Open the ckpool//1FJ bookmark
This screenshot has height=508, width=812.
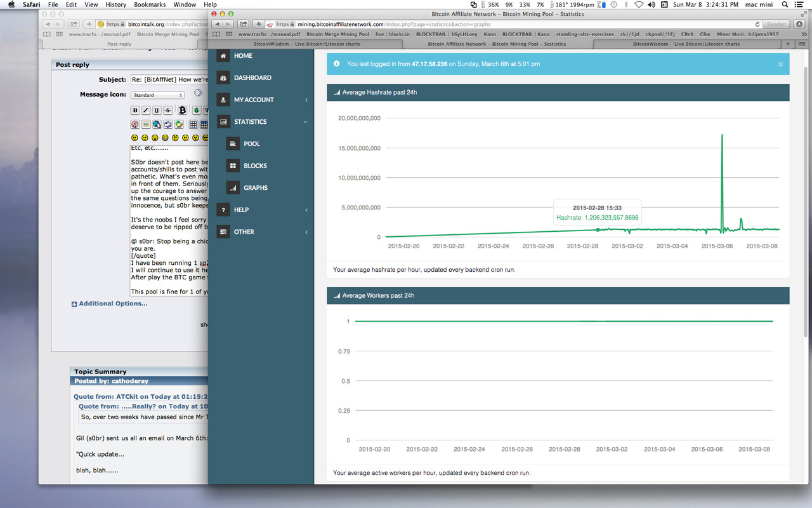click(x=660, y=34)
